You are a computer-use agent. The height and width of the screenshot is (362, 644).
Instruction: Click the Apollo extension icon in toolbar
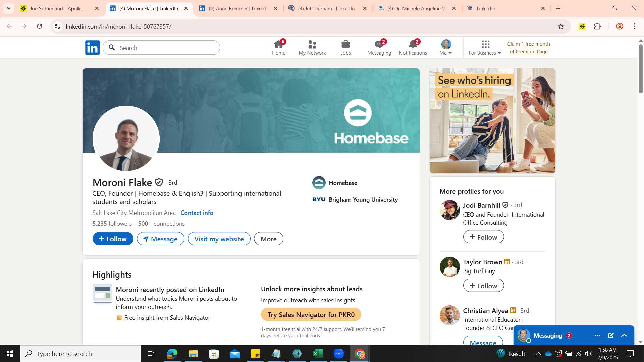(x=582, y=26)
